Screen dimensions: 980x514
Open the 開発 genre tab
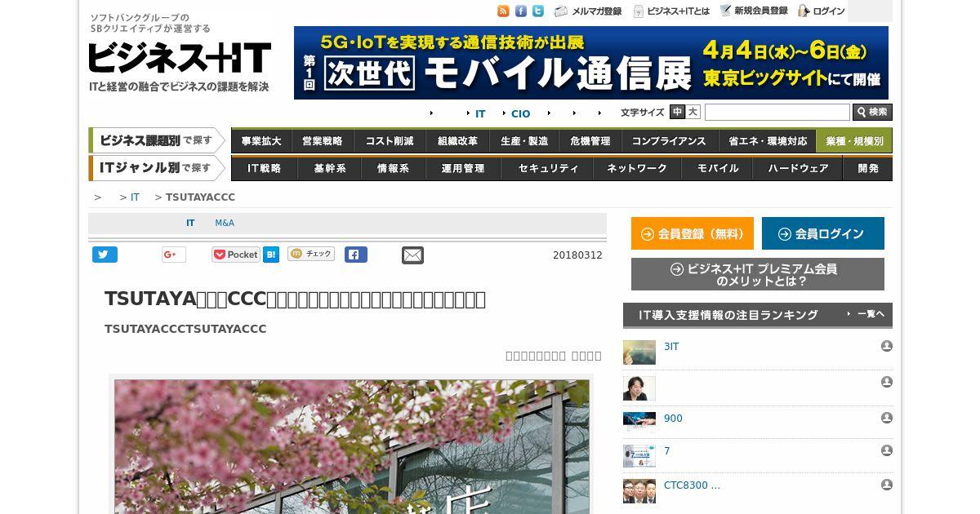tap(868, 168)
